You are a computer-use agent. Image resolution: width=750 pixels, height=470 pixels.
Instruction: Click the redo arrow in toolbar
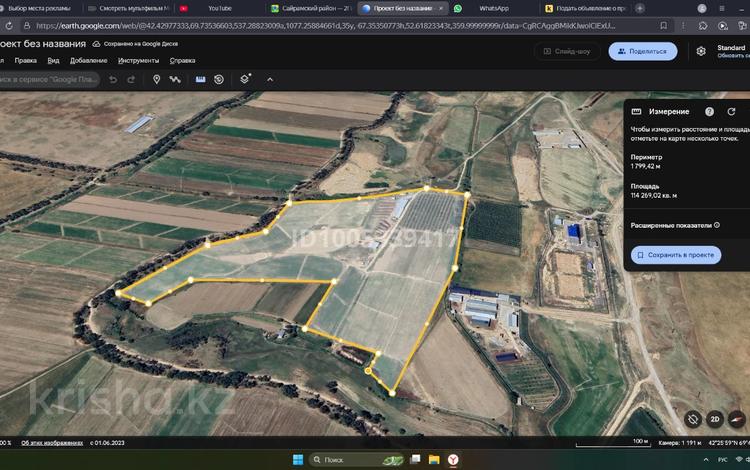pyautogui.click(x=131, y=79)
